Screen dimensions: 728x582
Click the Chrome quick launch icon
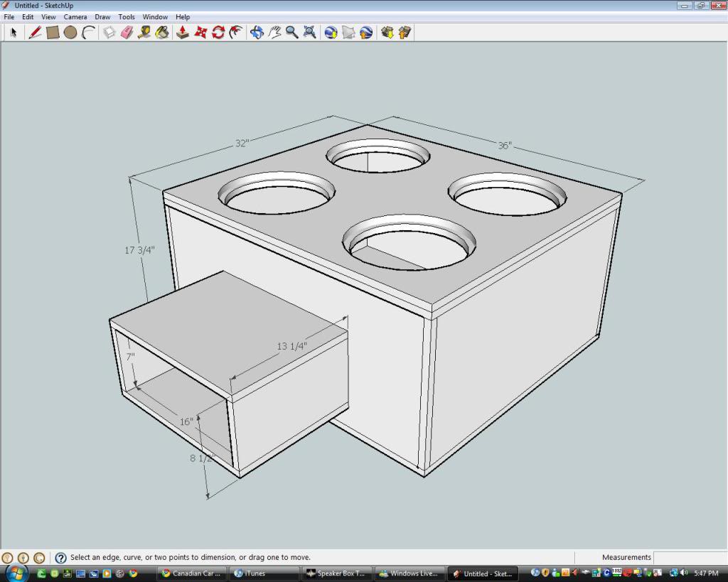[133, 573]
